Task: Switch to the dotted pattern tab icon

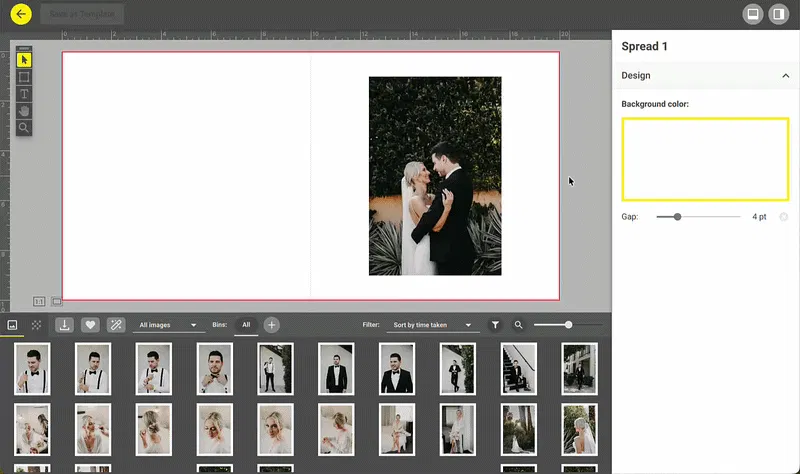Action: 36,325
